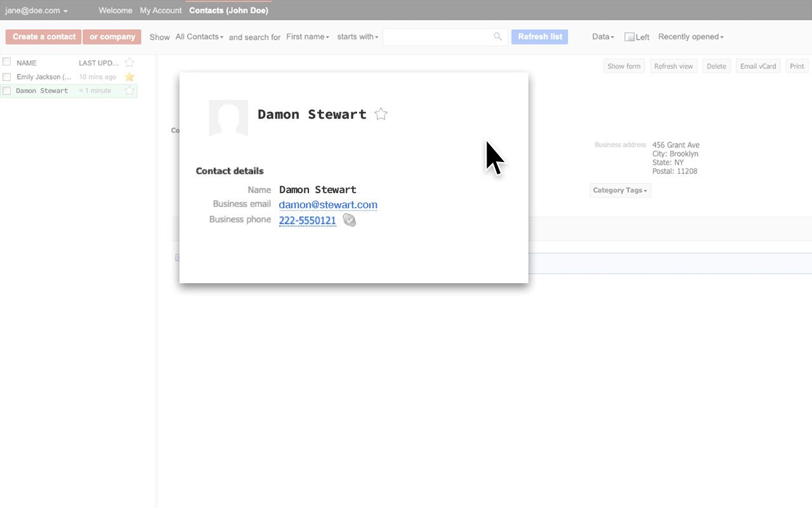812x508 pixels.
Task: Toggle the Left panel layout icon
Action: click(x=629, y=37)
